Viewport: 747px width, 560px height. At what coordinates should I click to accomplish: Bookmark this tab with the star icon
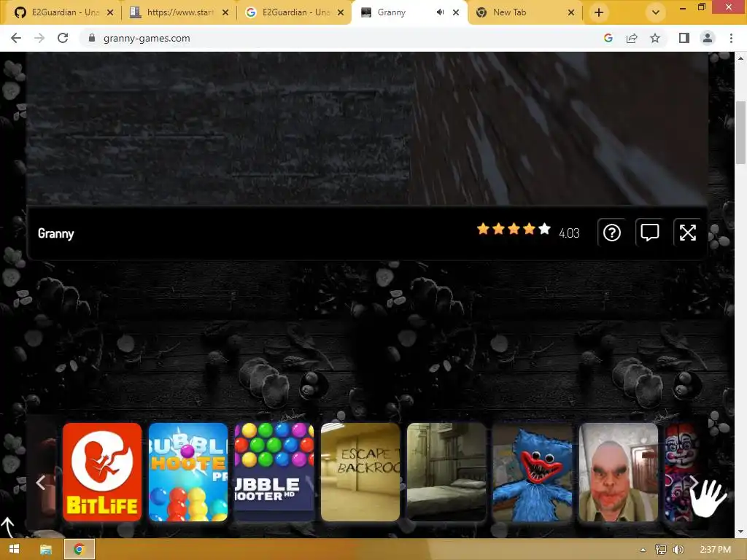pyautogui.click(x=655, y=38)
